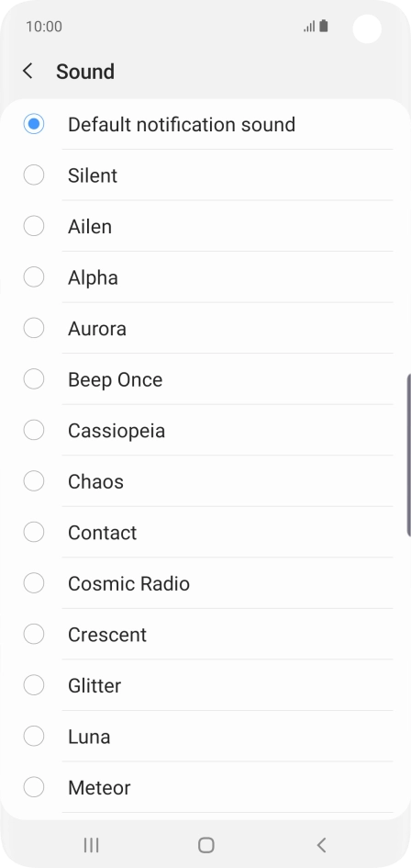Image resolution: width=411 pixels, height=868 pixels.
Task: Choose Alpha as notification sound
Action: (x=34, y=276)
